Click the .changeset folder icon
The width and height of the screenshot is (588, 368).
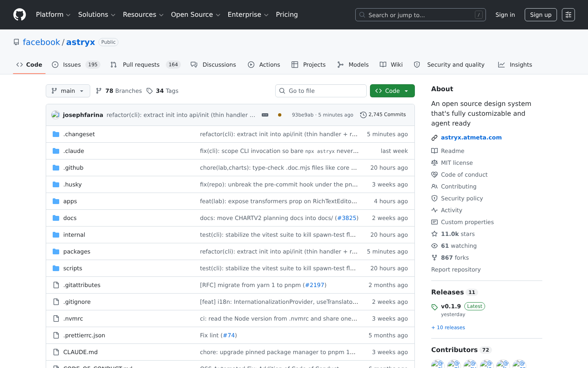pyautogui.click(x=56, y=134)
